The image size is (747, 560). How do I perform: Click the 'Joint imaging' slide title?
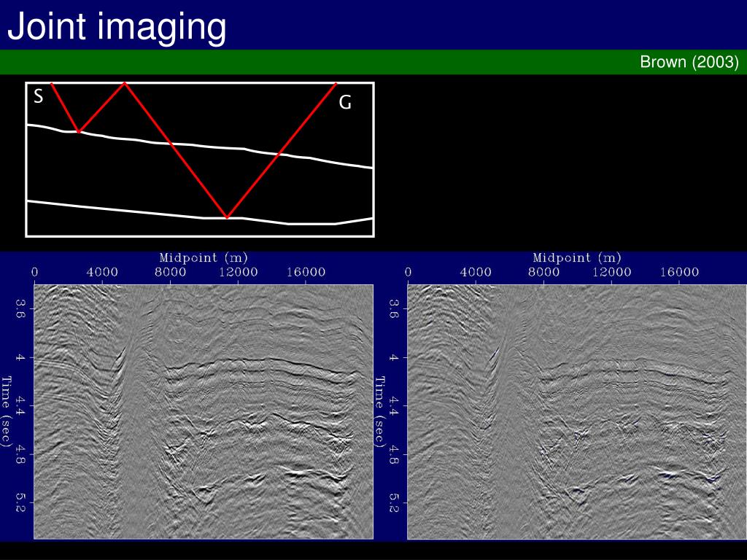[117, 27]
